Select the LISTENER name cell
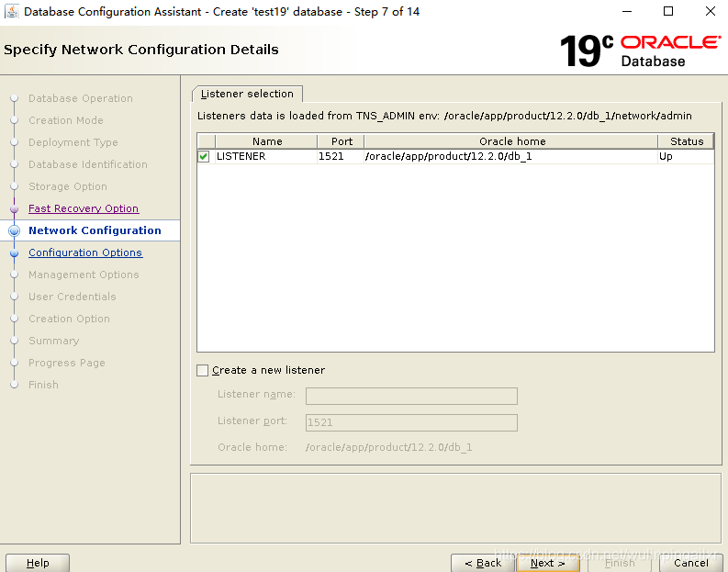728x572 pixels. (x=266, y=156)
